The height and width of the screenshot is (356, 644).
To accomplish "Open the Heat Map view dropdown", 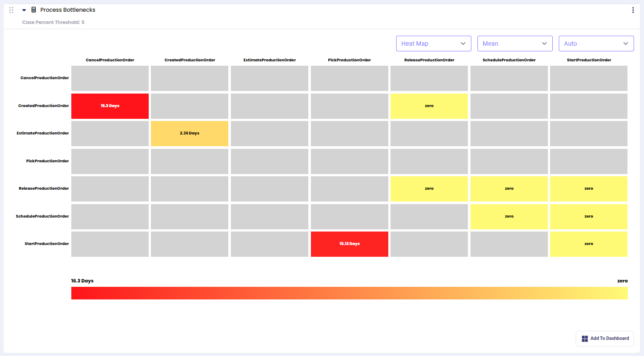I will (434, 44).
